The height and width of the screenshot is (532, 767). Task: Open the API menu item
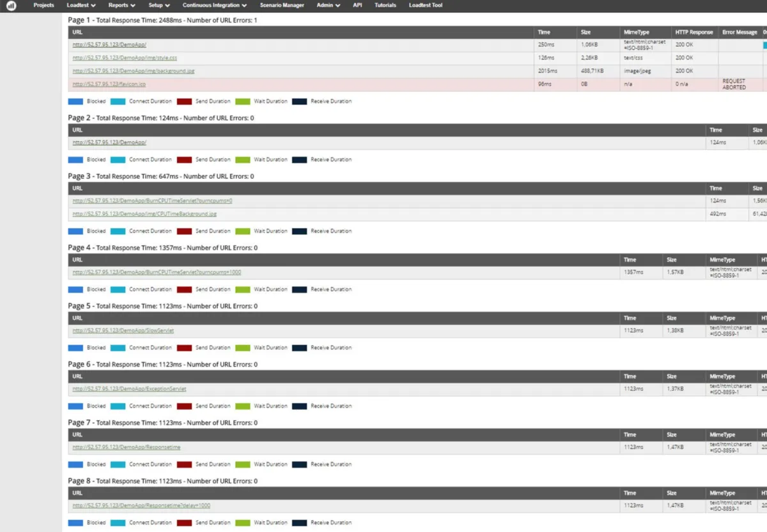[x=357, y=5]
